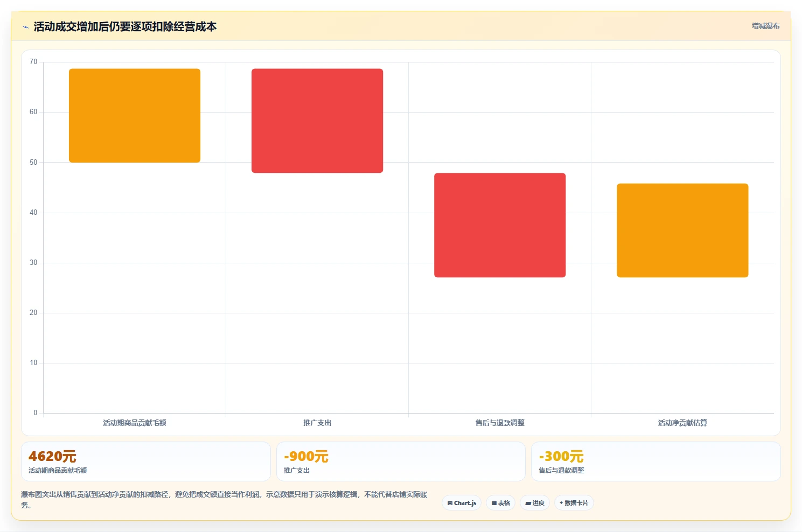Click the orange 活动净贡献估算 bar
This screenshot has width=802, height=532.
click(682, 230)
